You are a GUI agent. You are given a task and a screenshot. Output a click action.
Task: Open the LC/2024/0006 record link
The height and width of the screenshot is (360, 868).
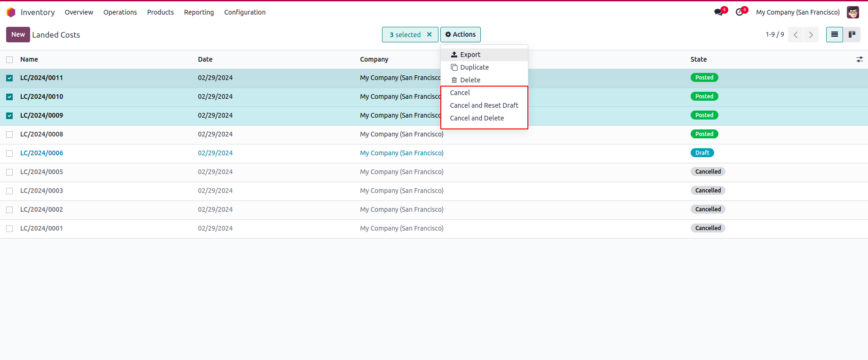click(x=41, y=153)
